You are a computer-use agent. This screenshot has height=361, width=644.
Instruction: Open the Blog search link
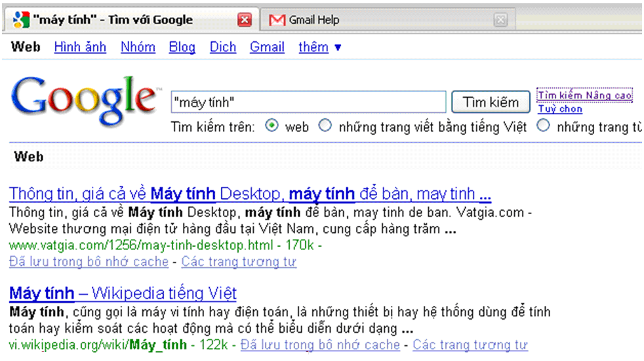(x=182, y=47)
